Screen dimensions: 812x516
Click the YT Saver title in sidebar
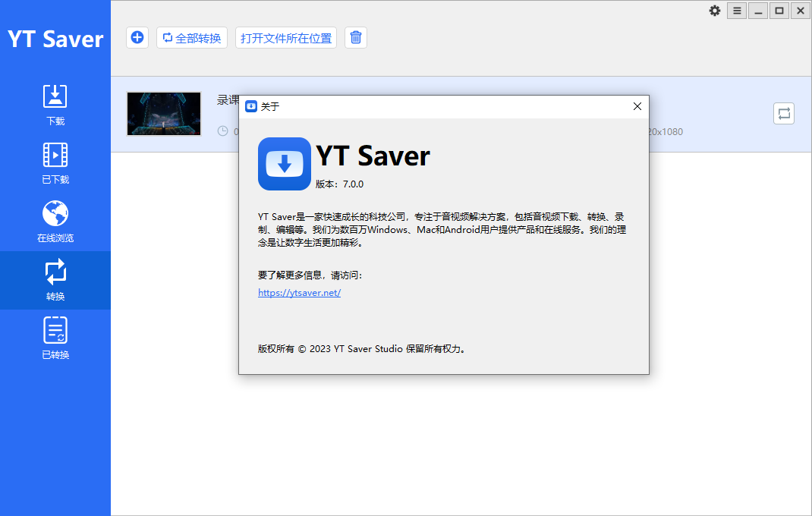point(55,39)
